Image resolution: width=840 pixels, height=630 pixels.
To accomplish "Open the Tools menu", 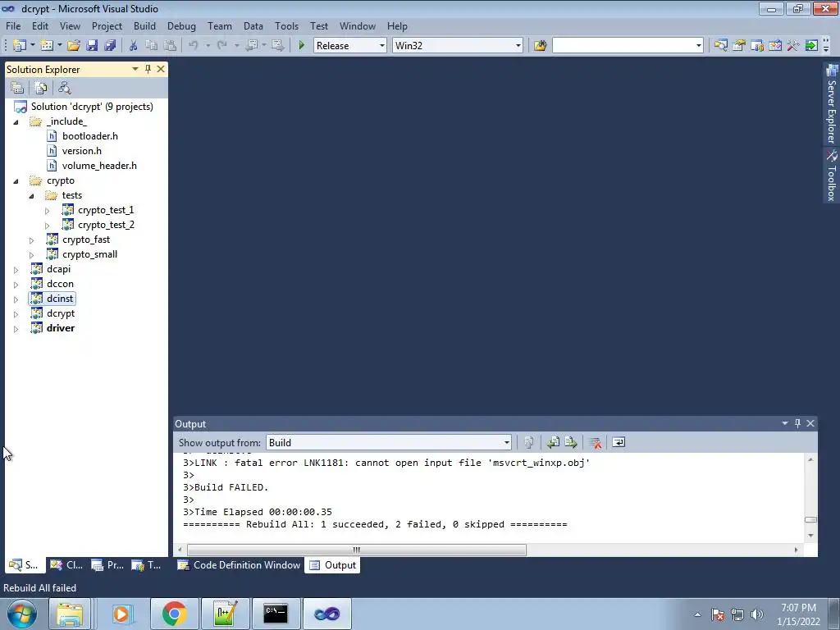I will click(286, 25).
